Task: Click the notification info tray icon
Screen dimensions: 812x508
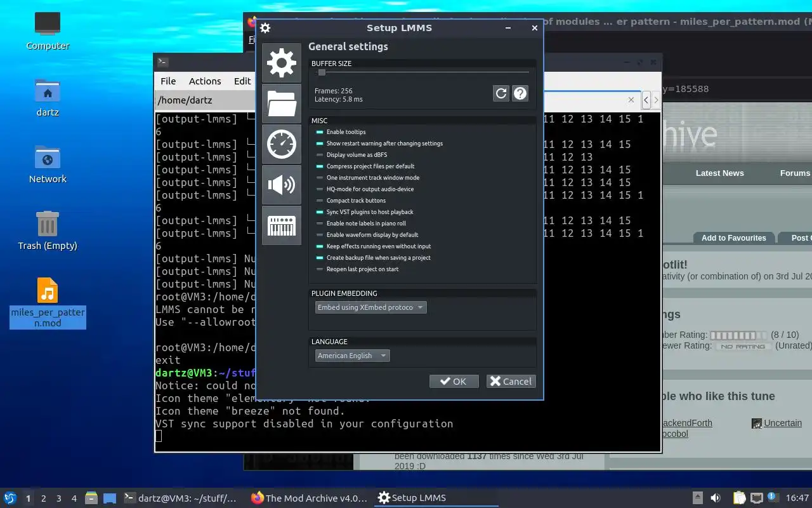Action: tap(772, 497)
